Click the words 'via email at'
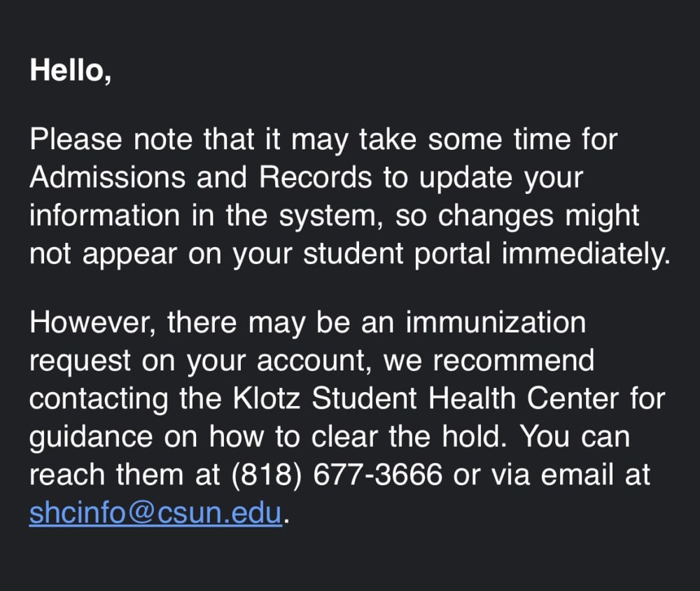The image size is (700, 591). click(570, 474)
